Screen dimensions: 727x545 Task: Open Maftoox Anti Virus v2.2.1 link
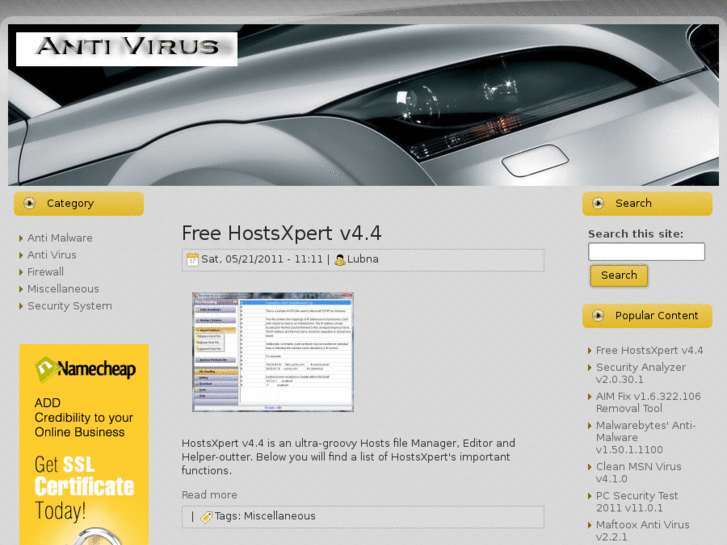coord(643,531)
